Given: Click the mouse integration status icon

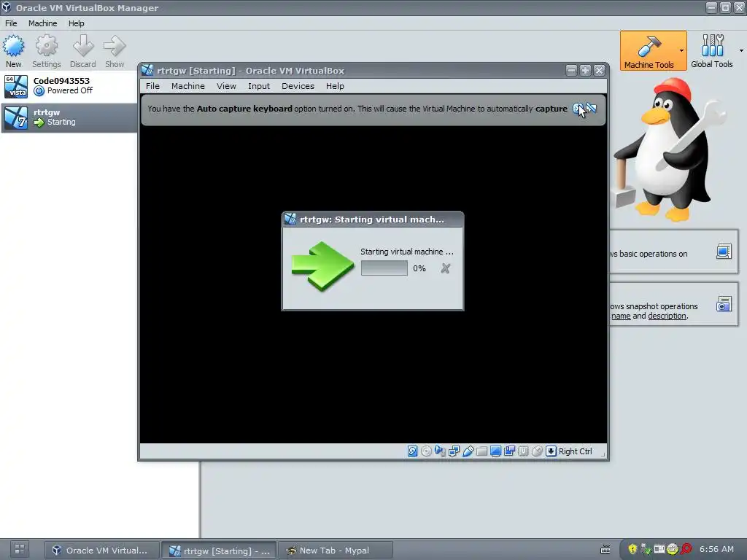Looking at the screenshot, I should point(537,451).
